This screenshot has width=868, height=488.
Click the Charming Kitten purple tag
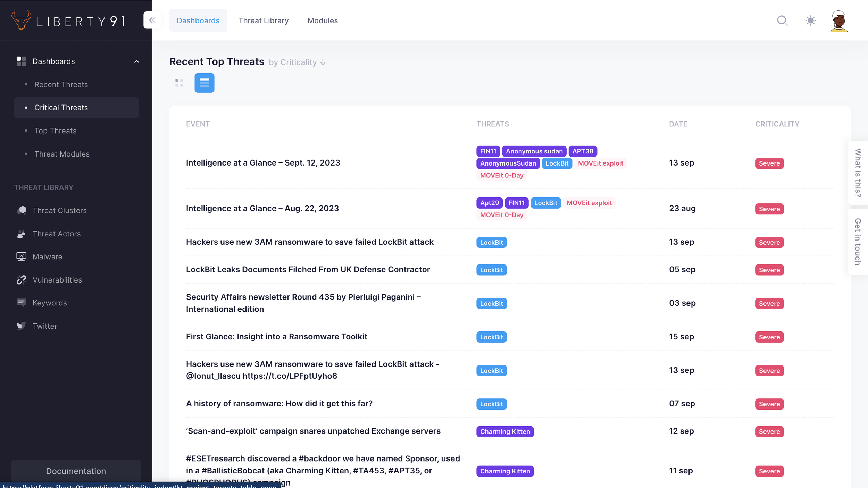(x=505, y=432)
